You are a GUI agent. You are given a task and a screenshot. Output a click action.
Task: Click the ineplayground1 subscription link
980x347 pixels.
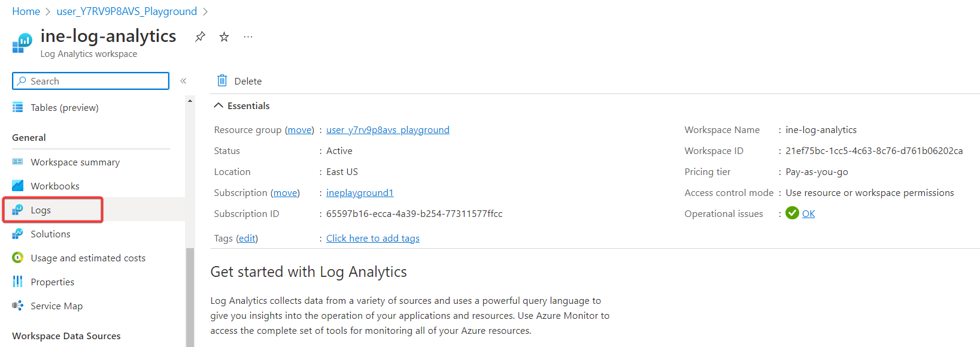click(360, 193)
